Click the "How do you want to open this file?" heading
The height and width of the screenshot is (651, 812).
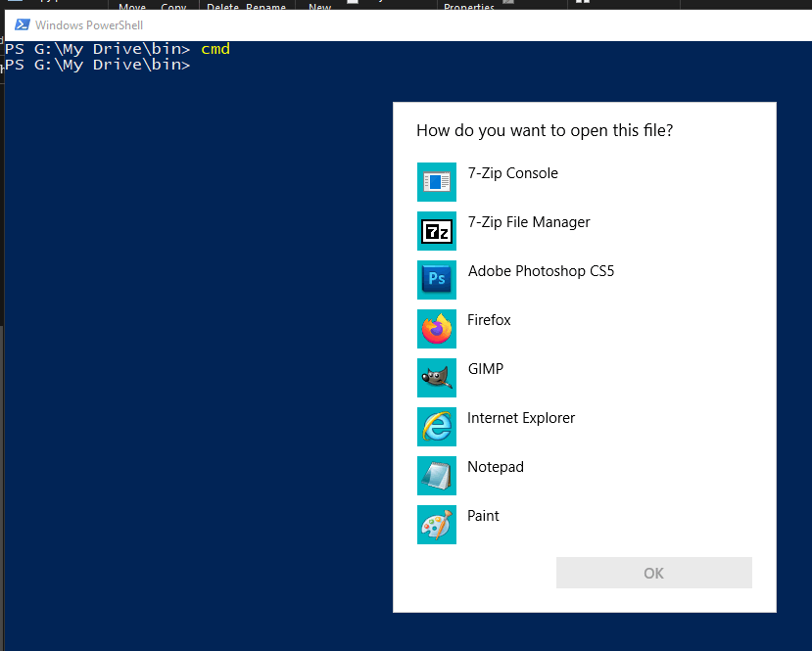click(x=545, y=130)
